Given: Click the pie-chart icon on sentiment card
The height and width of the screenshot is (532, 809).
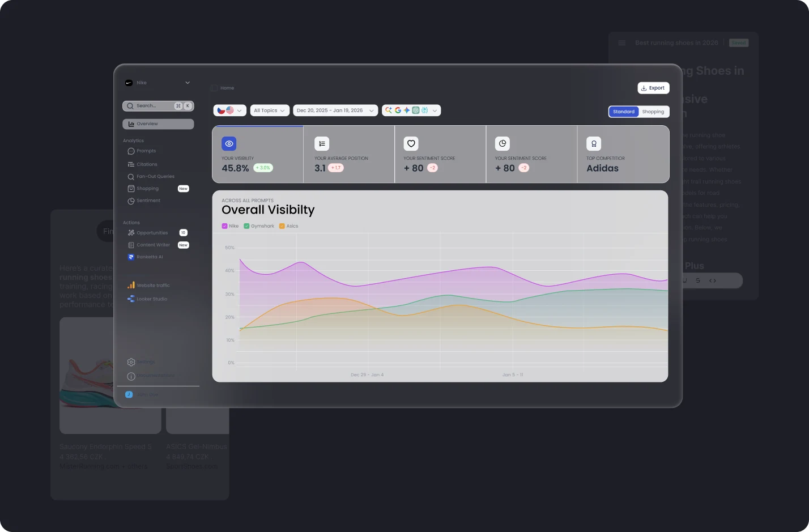Looking at the screenshot, I should tap(503, 144).
